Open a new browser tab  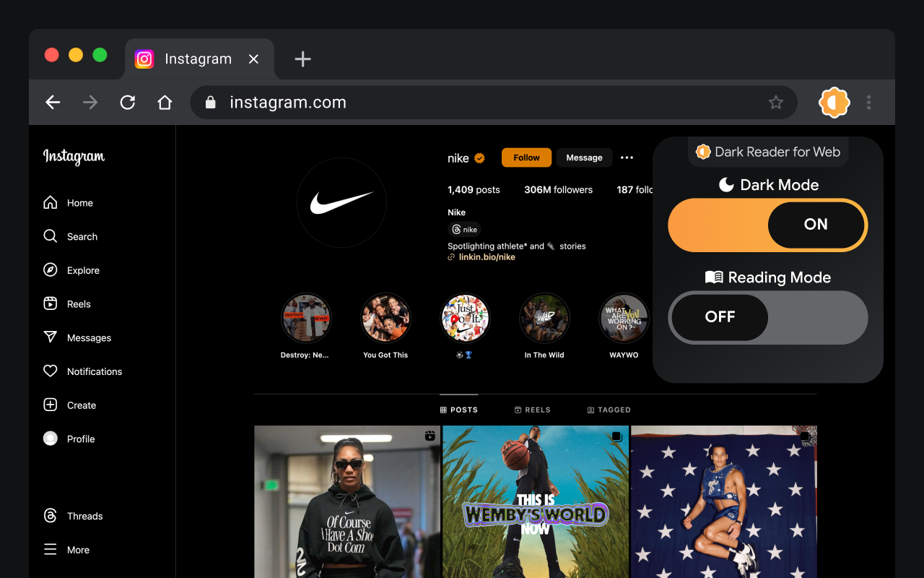[303, 59]
